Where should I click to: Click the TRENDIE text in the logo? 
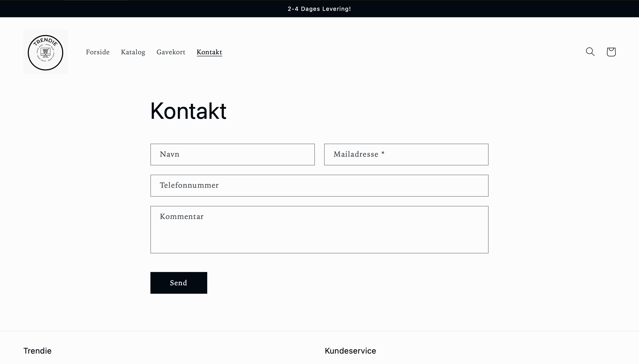pyautogui.click(x=45, y=41)
